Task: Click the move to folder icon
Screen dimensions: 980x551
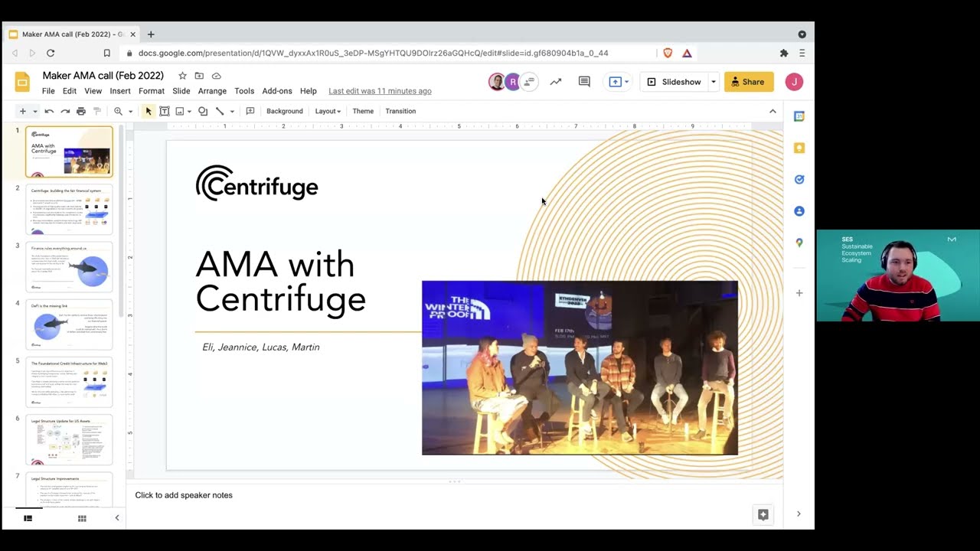Action: coord(199,76)
